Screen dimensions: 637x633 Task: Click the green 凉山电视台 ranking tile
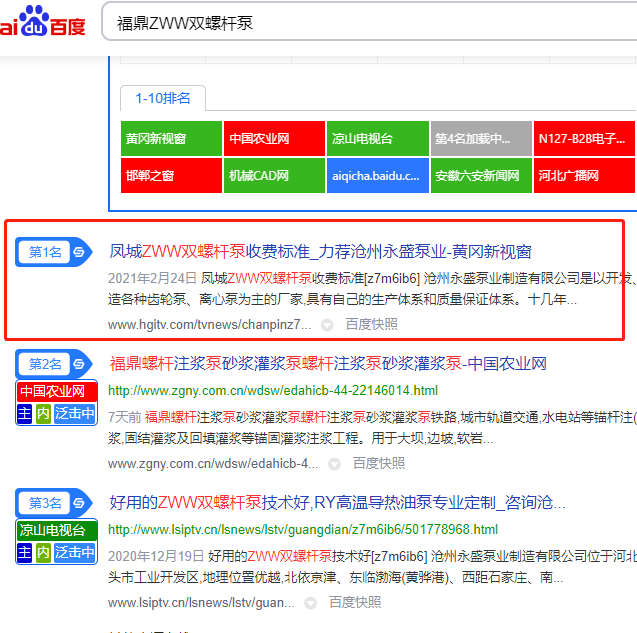pos(377,139)
